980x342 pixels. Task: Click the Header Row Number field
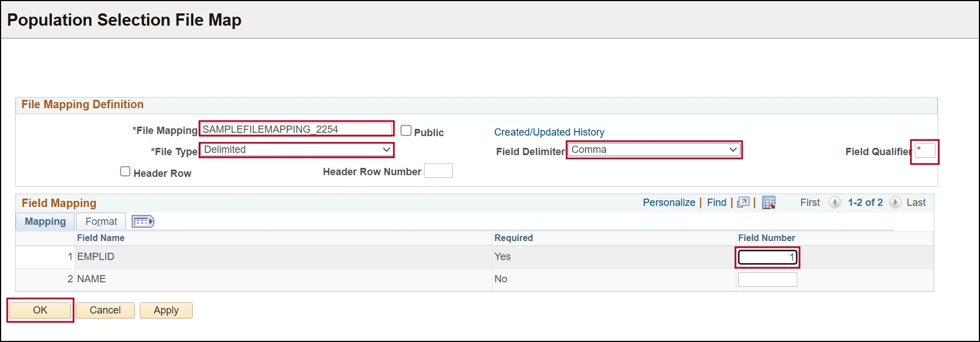click(438, 171)
